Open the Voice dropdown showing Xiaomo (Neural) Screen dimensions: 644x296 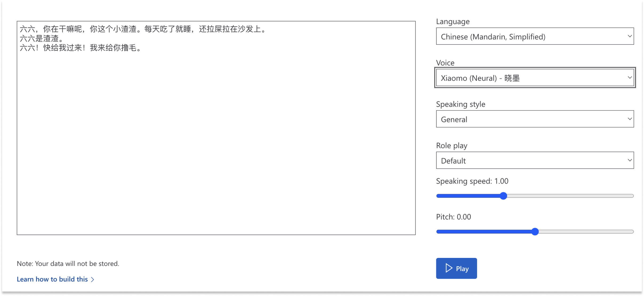[535, 78]
